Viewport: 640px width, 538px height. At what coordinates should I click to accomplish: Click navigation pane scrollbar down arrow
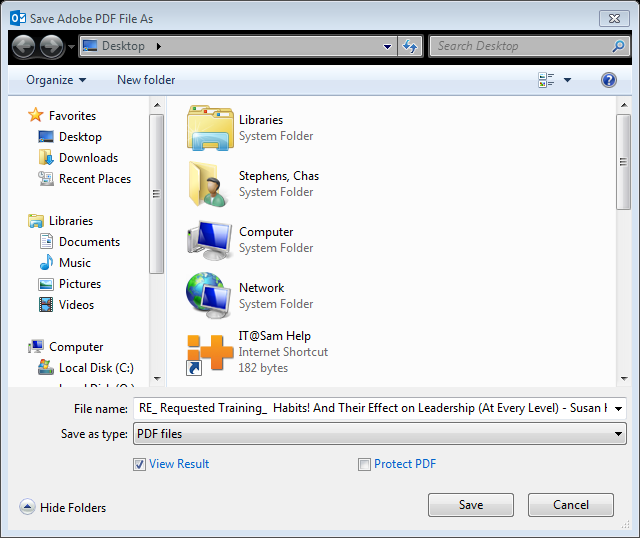(x=157, y=379)
